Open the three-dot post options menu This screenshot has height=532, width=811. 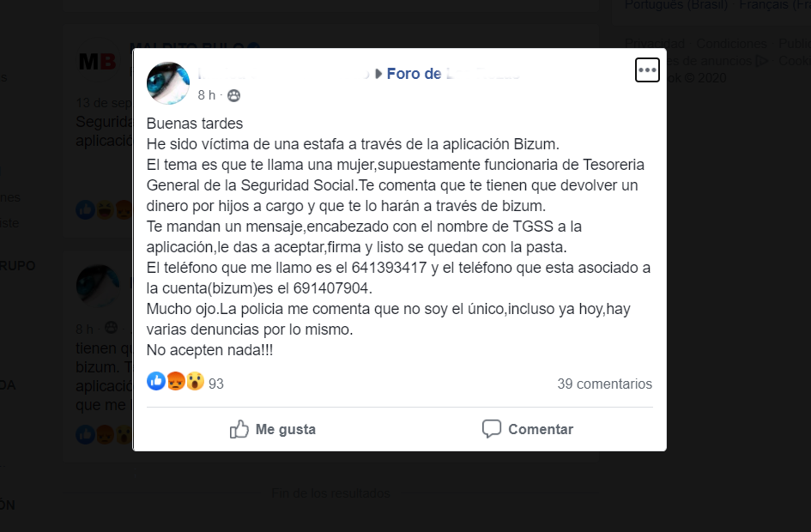coord(647,70)
